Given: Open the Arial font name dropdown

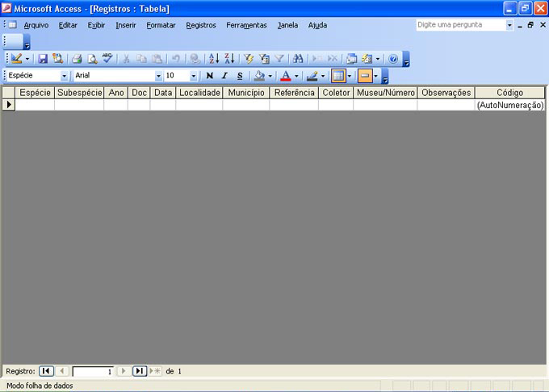Looking at the screenshot, I should [x=158, y=76].
